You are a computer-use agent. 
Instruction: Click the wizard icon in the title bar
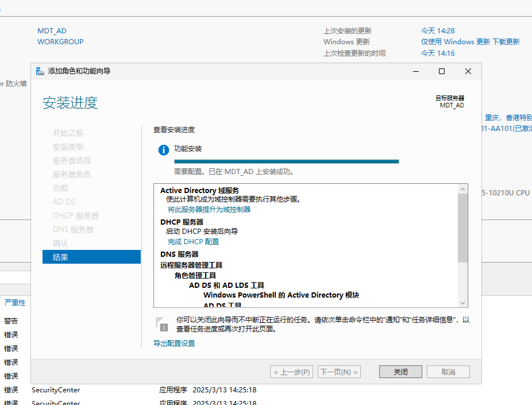[x=40, y=71]
